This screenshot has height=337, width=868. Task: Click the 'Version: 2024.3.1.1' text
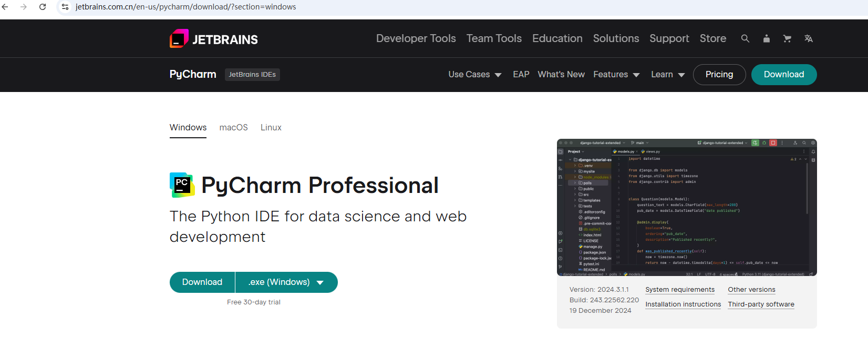599,290
